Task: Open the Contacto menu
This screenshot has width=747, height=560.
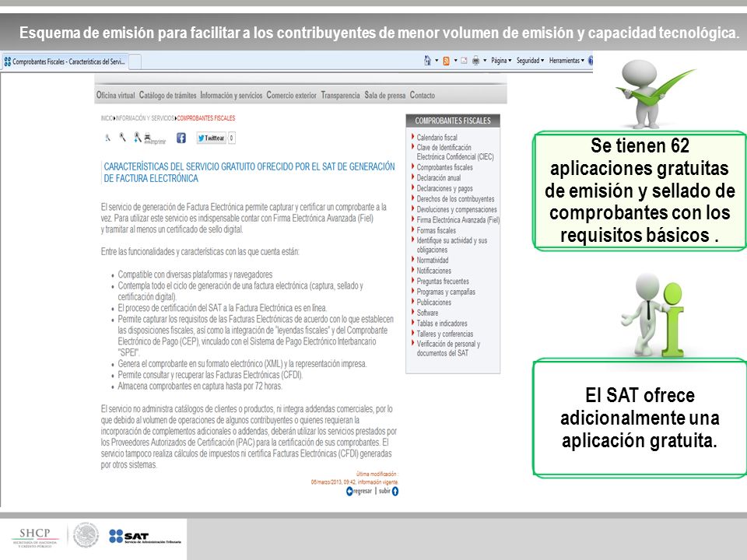Action: pos(422,95)
